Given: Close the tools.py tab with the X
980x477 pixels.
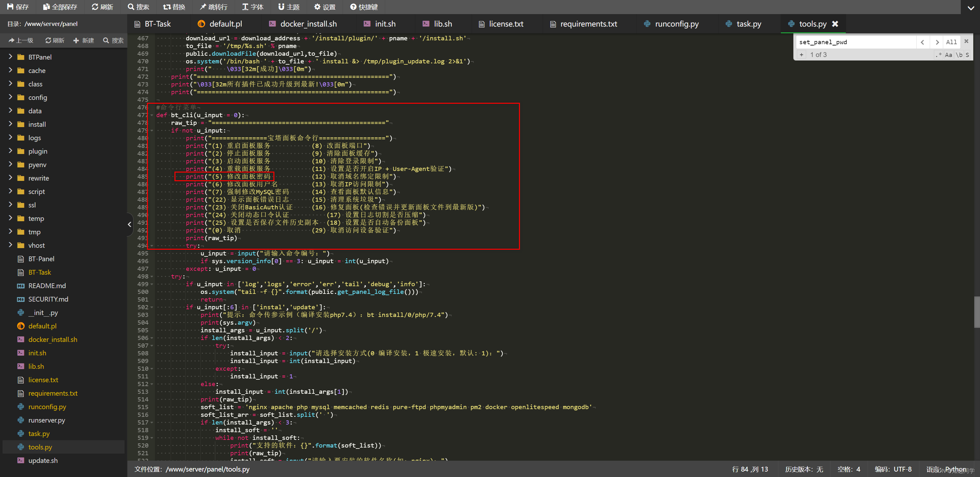Looking at the screenshot, I should [835, 24].
